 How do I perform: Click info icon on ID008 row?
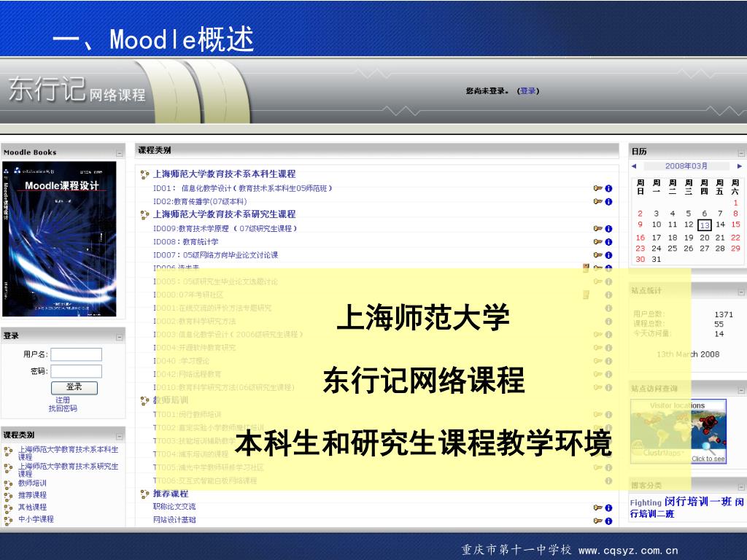click(x=608, y=242)
